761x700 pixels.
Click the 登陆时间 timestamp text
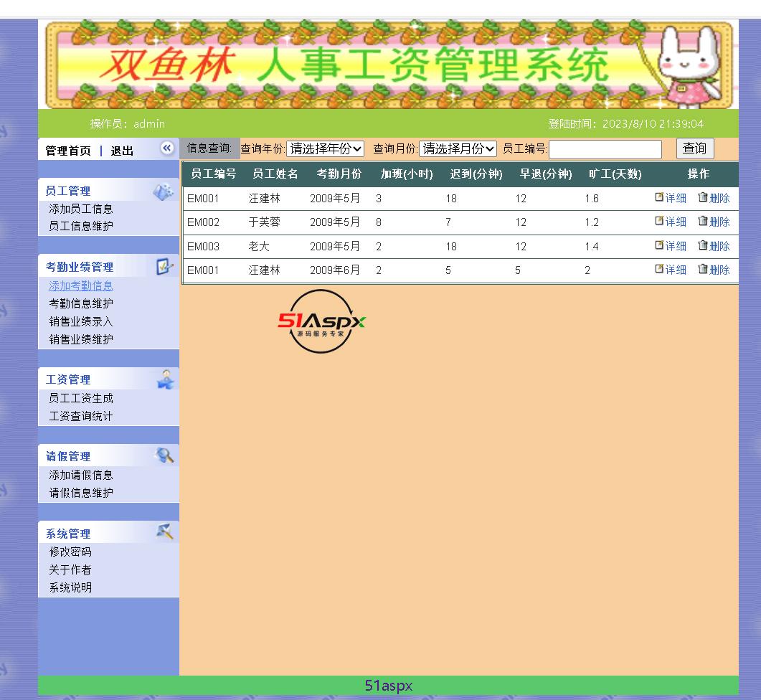pyautogui.click(x=626, y=124)
